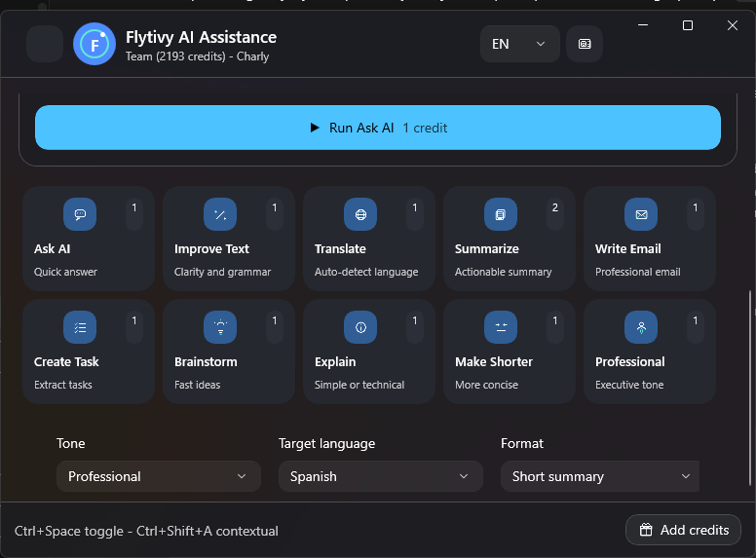Select the Improve Text title text

click(211, 248)
